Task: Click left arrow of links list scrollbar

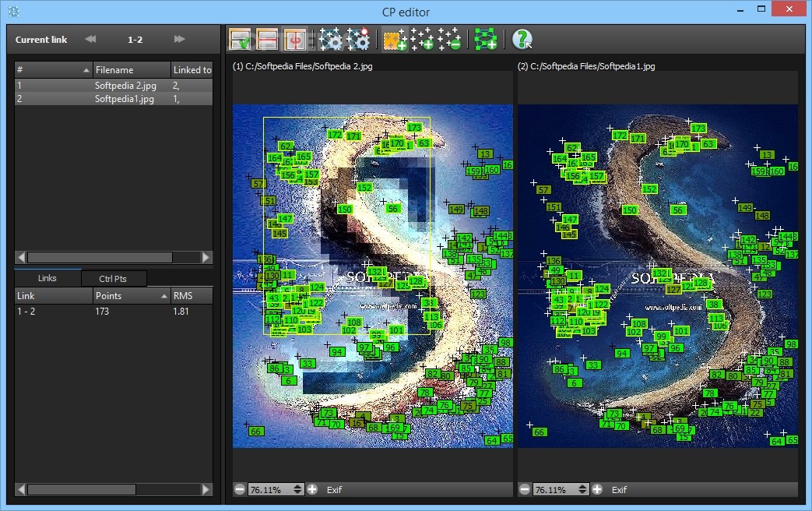Action: (21, 489)
